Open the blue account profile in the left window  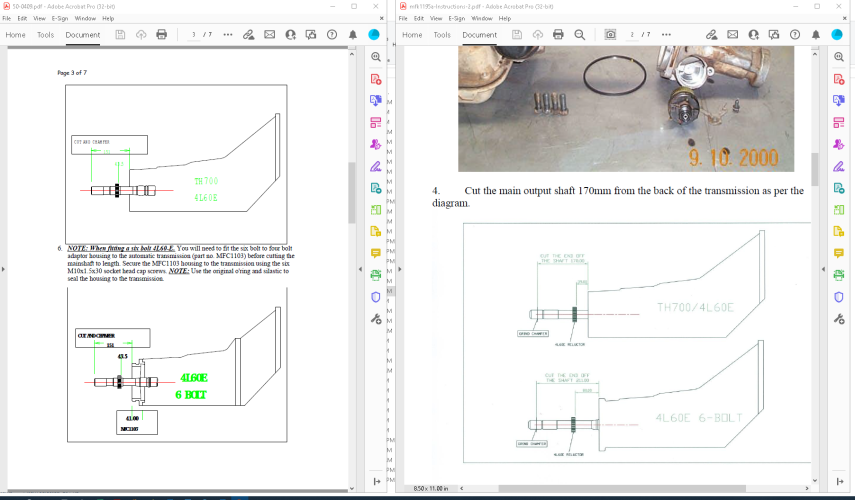(374, 34)
